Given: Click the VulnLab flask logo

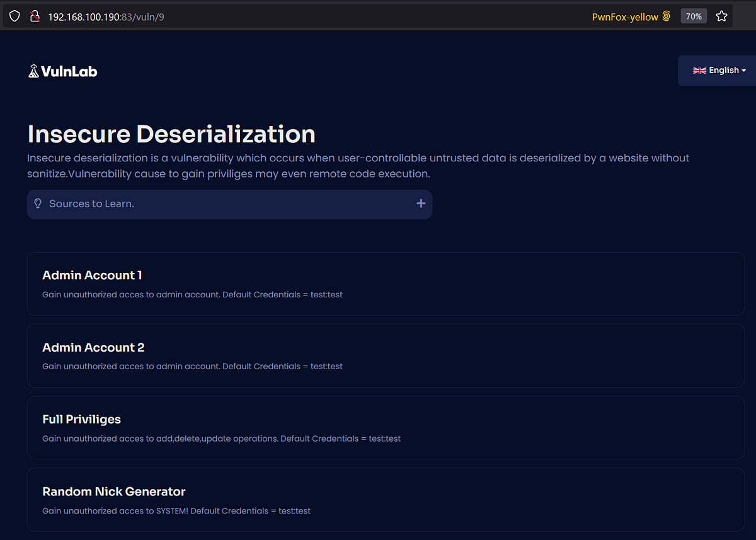Looking at the screenshot, I should (x=33, y=71).
